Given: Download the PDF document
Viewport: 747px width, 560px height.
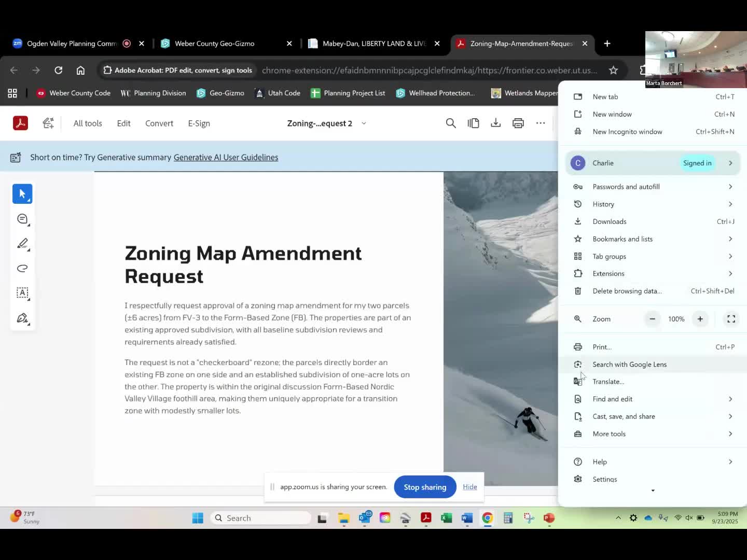Looking at the screenshot, I should (x=496, y=123).
